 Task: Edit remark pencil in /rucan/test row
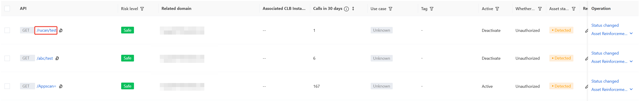point(586,31)
